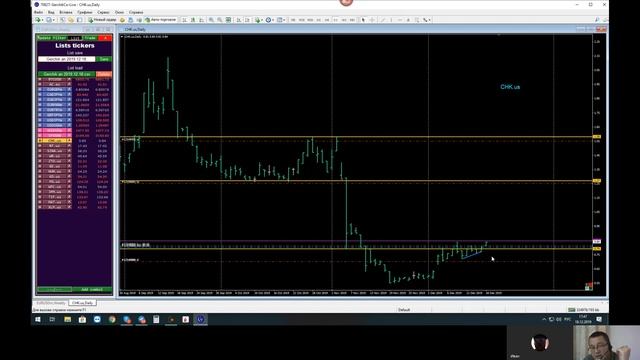Viewport: 640px width, 360px height.
Task: Select the crosshair tool
Action: tap(372, 20)
